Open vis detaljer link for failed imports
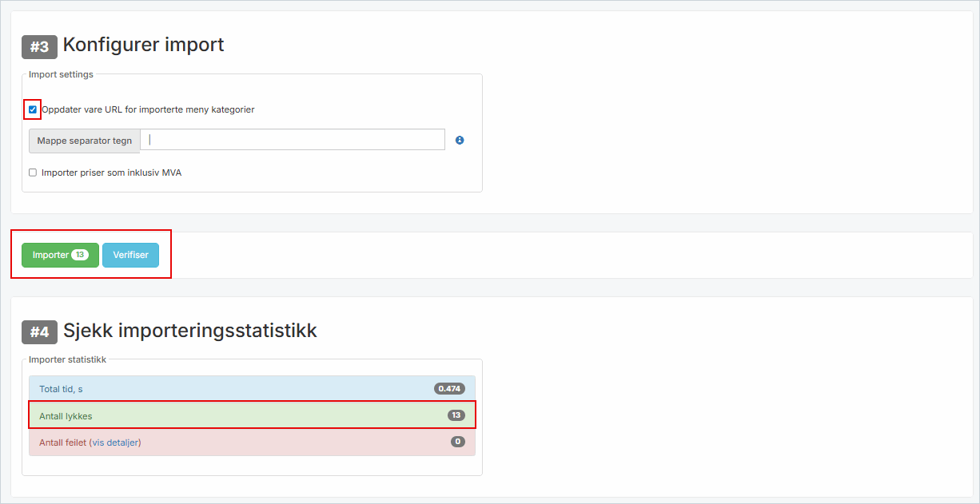980x504 pixels. pyautogui.click(x=116, y=442)
